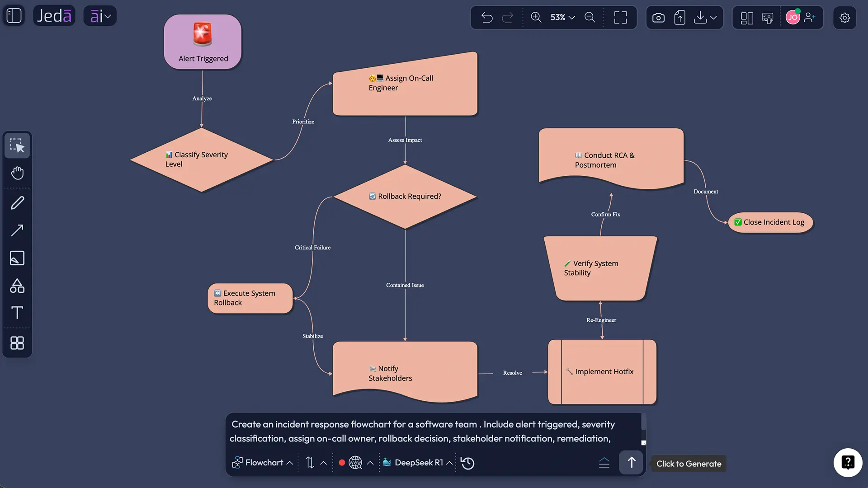
Task: Click the Document connector label
Action: point(706,192)
